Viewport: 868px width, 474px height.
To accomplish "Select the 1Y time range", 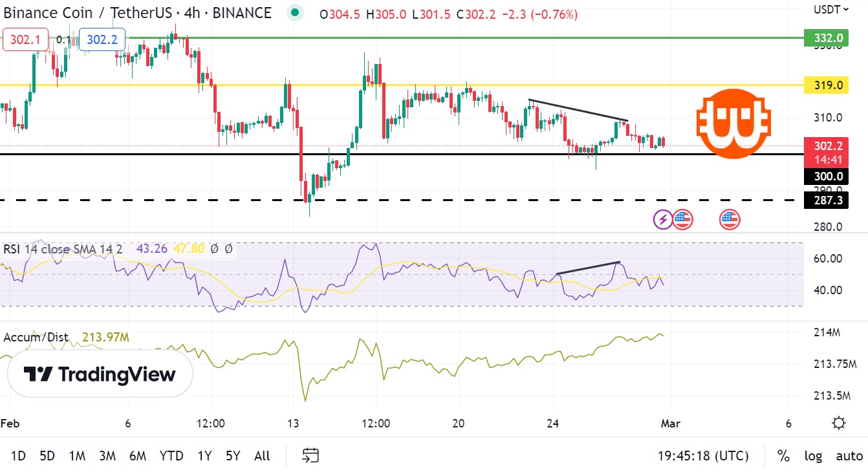I will (x=204, y=456).
